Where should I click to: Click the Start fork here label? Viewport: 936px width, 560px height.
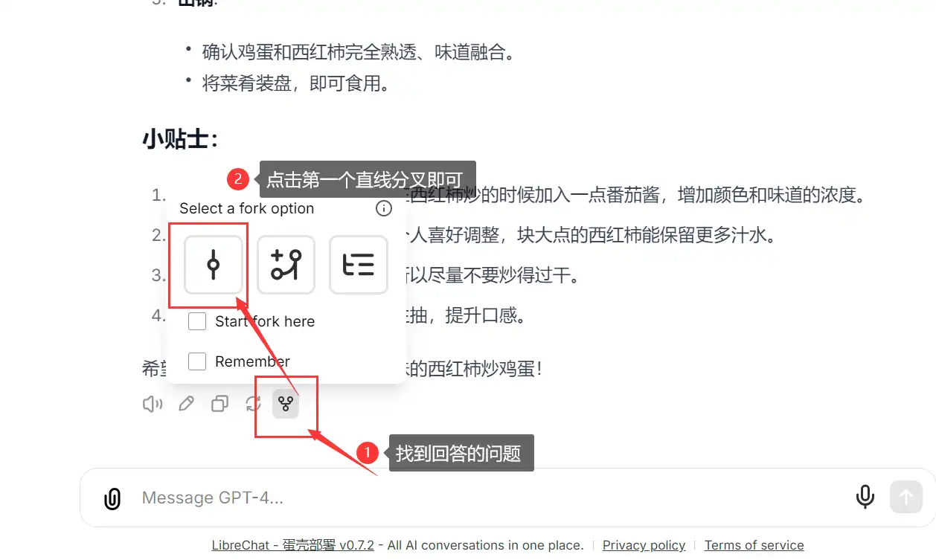(265, 321)
